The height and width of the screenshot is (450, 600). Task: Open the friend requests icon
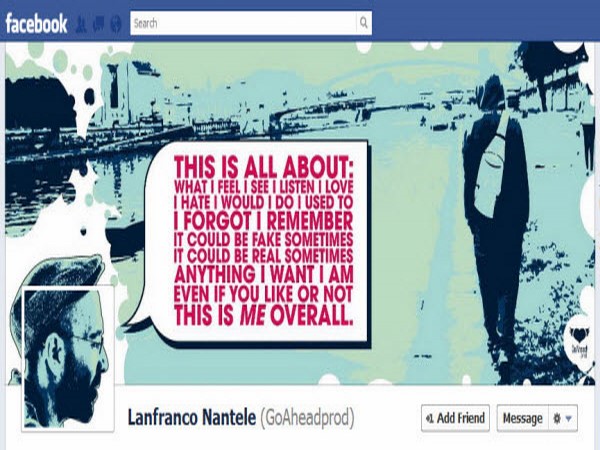coord(81,24)
